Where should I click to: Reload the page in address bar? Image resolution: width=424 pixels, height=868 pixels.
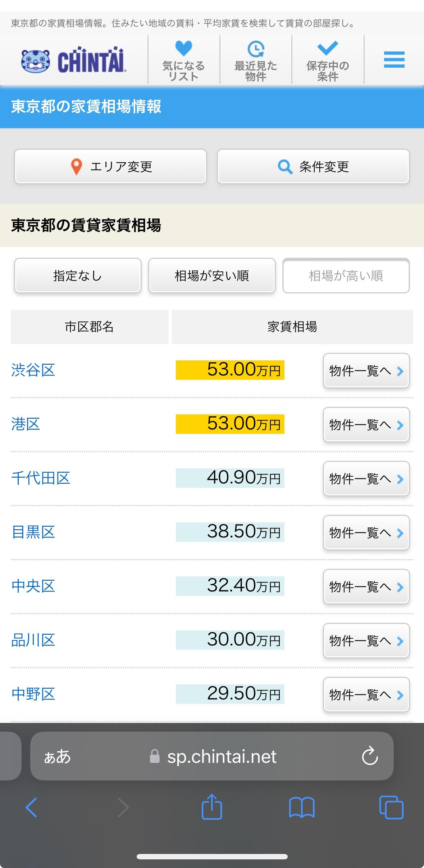point(370,756)
